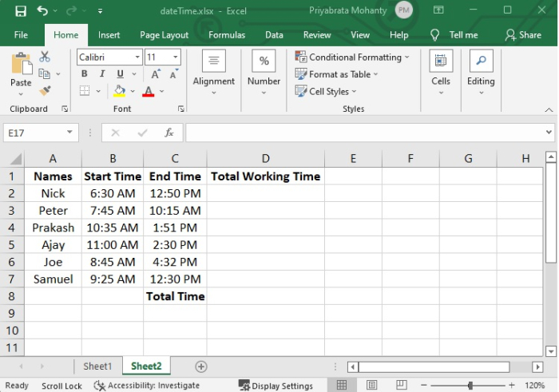Select cell with 12:50 PM

175,193
